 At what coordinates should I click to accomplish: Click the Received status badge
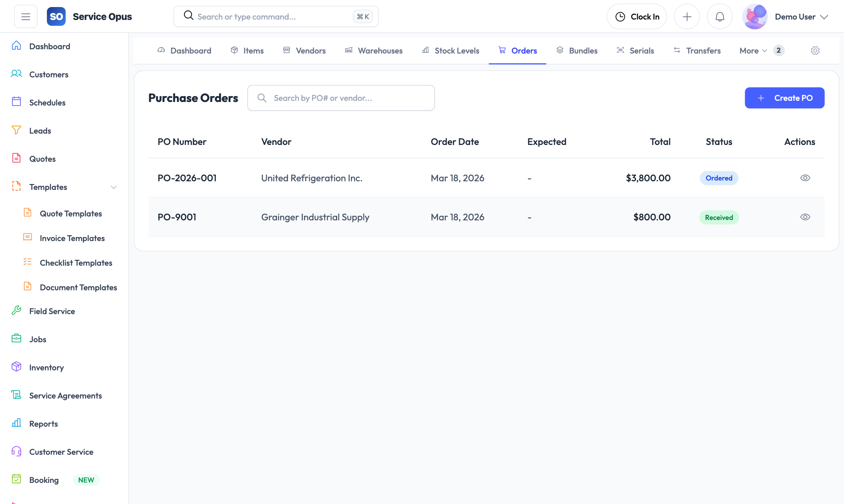tap(719, 217)
